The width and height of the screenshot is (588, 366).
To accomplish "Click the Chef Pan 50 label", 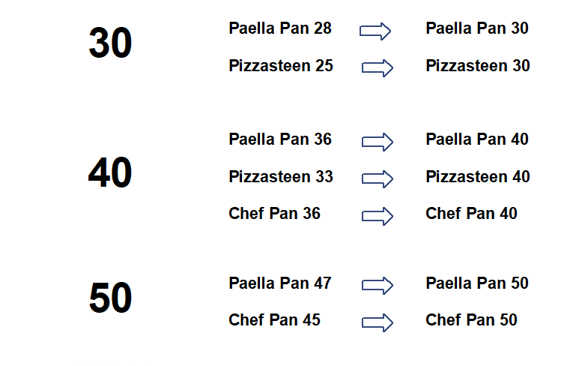I will click(x=471, y=320).
